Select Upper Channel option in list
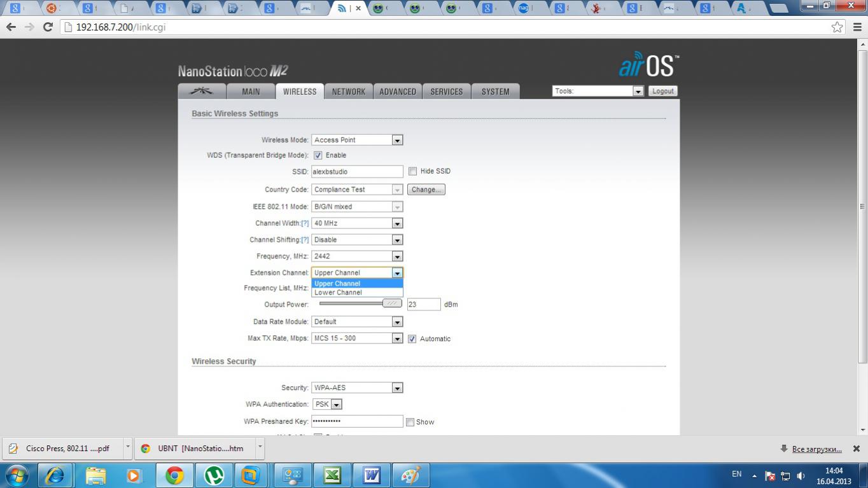This screenshot has width=868, height=488. (357, 284)
